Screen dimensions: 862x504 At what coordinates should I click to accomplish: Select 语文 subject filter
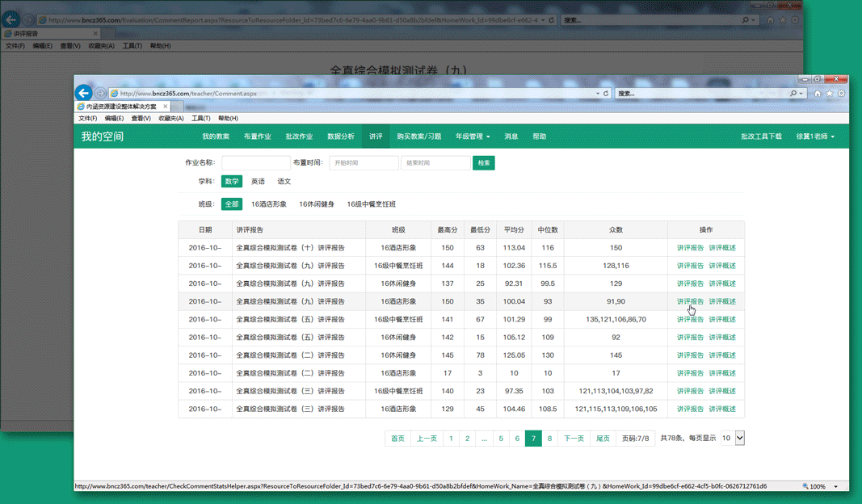pyautogui.click(x=284, y=182)
